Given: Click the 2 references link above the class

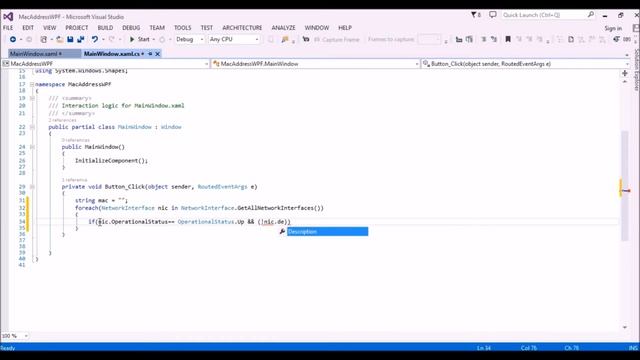Looking at the screenshot, I should pyautogui.click(x=62, y=120).
